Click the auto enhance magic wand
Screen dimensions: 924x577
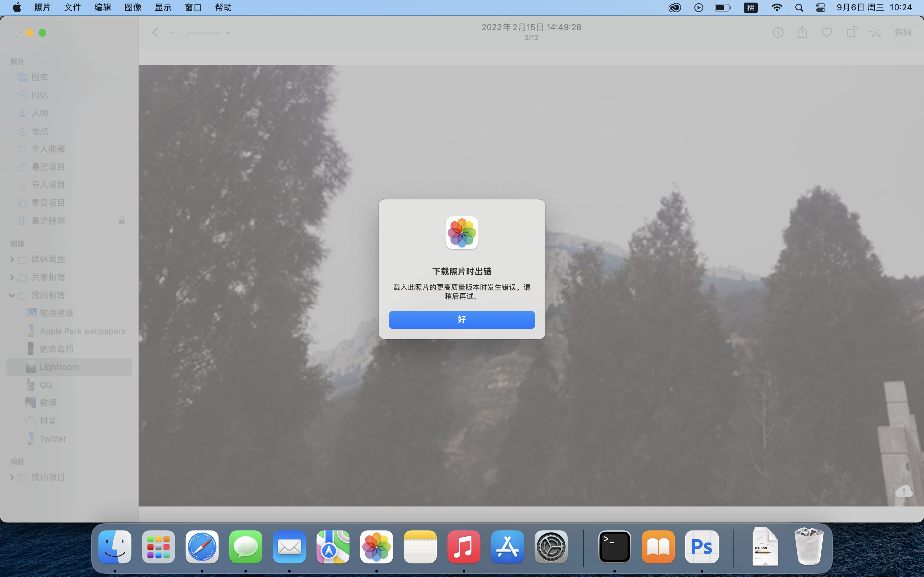[x=876, y=32]
